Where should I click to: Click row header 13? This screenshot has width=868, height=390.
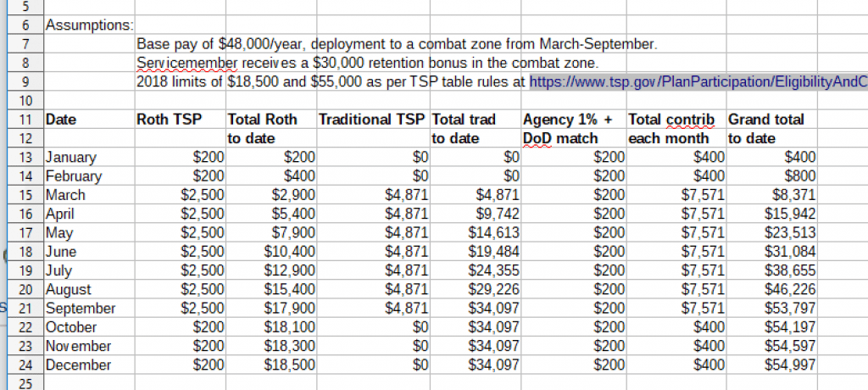click(23, 158)
